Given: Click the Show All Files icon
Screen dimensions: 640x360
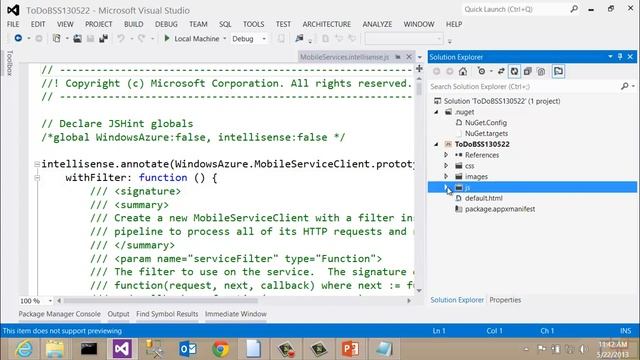Looking at the screenshot, I should coord(541,71).
